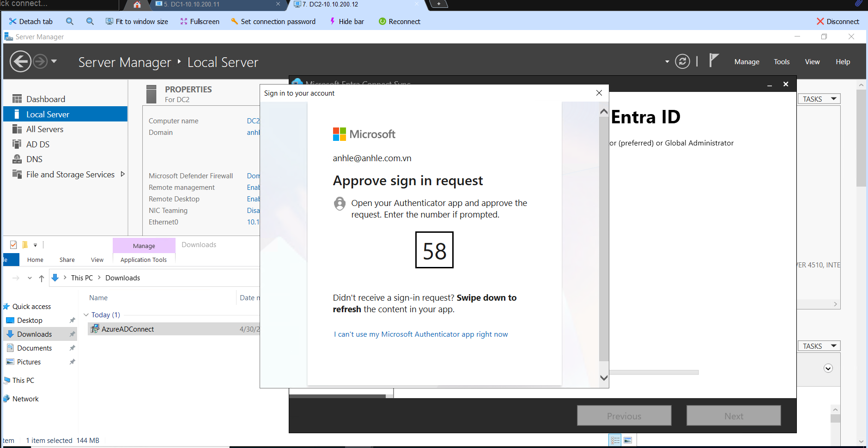868x448 pixels.
Task: Open the View ribbon tab in Explorer
Action: pyautogui.click(x=97, y=260)
